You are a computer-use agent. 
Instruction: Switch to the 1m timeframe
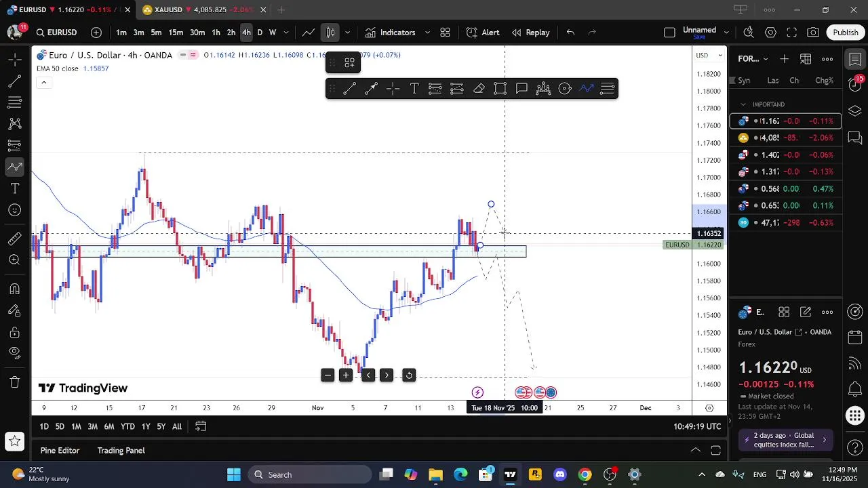point(121,33)
